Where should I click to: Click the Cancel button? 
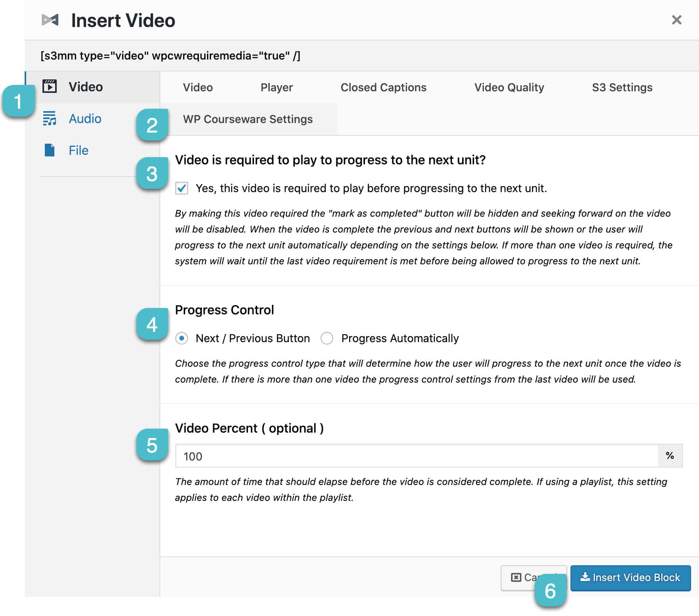point(534,577)
